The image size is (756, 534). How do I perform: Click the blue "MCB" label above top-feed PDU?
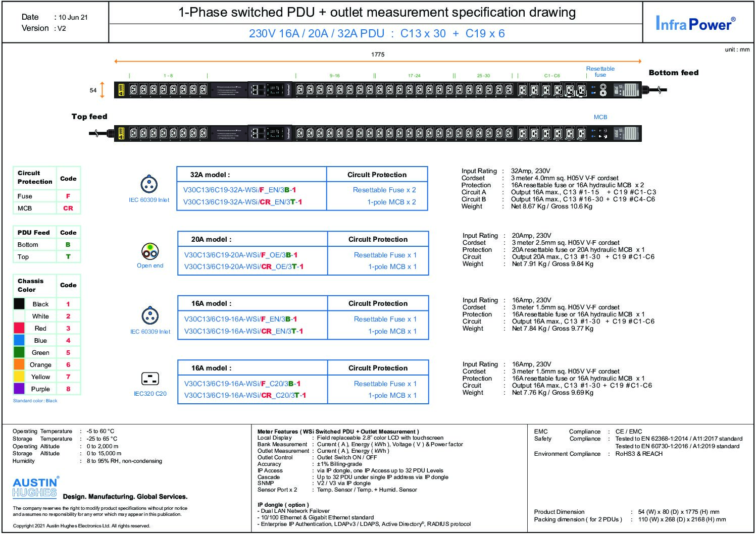pyautogui.click(x=600, y=117)
